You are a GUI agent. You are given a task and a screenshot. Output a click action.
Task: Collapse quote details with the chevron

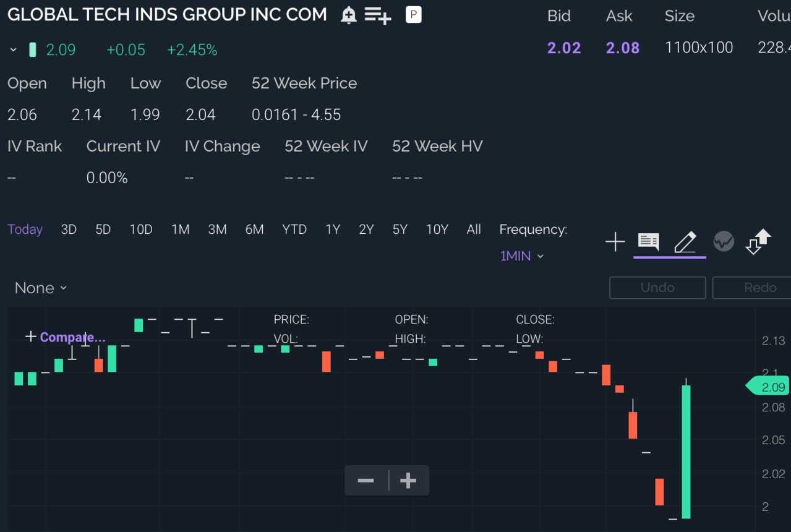[14, 50]
